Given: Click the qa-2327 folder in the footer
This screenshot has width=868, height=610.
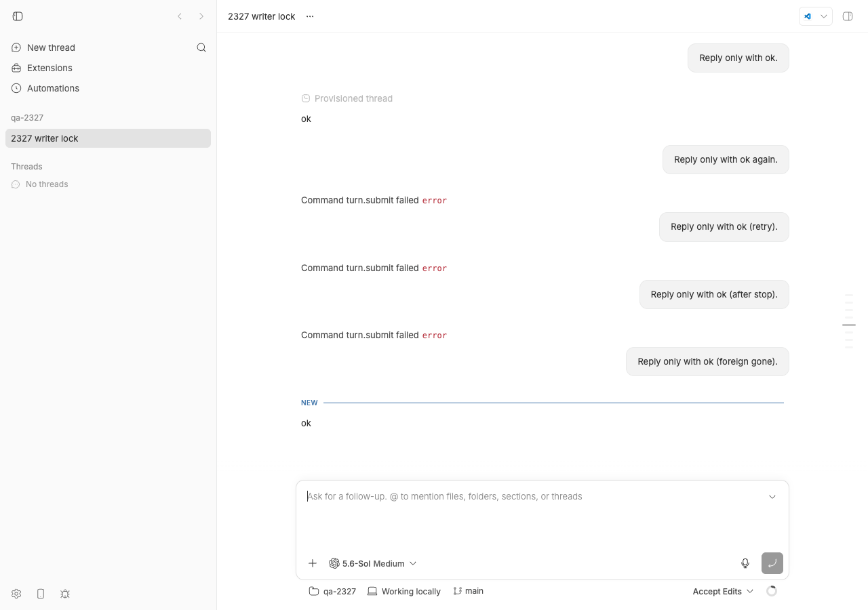Looking at the screenshot, I should (332, 591).
